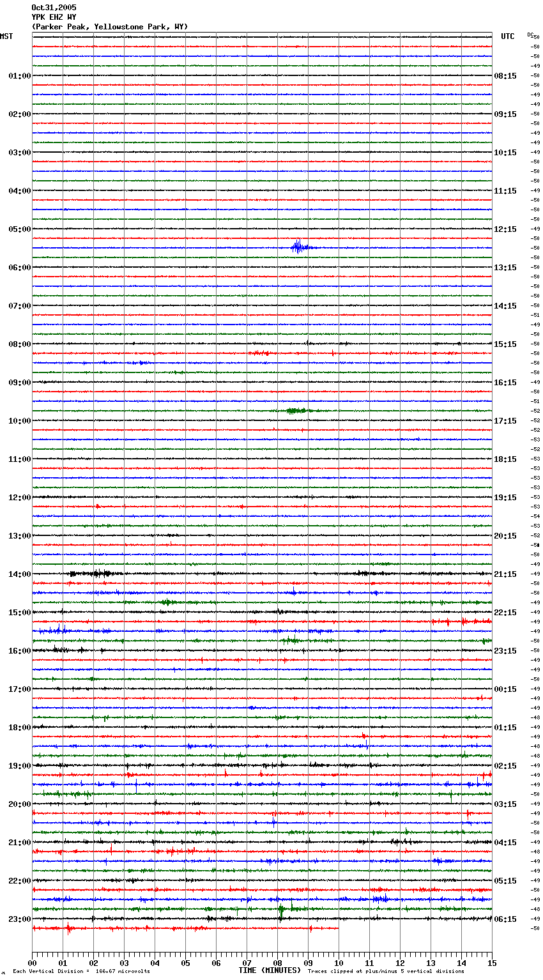Select the 15:00 MST row label

pyautogui.click(x=20, y=613)
